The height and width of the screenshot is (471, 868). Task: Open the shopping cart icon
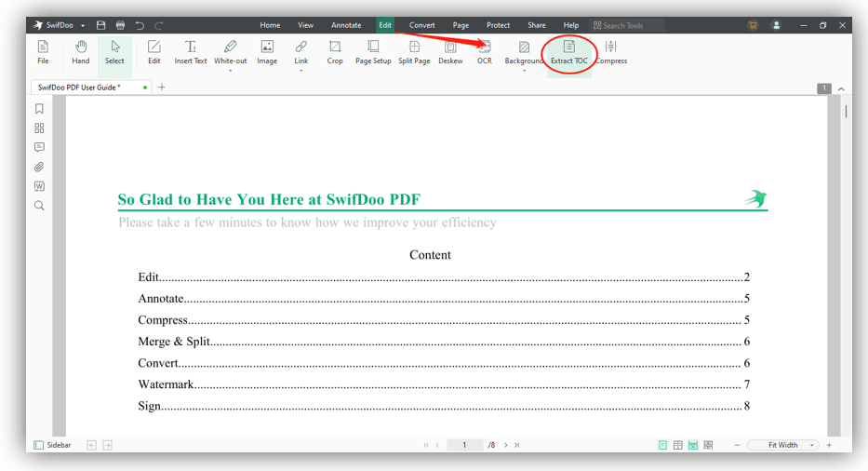753,25
